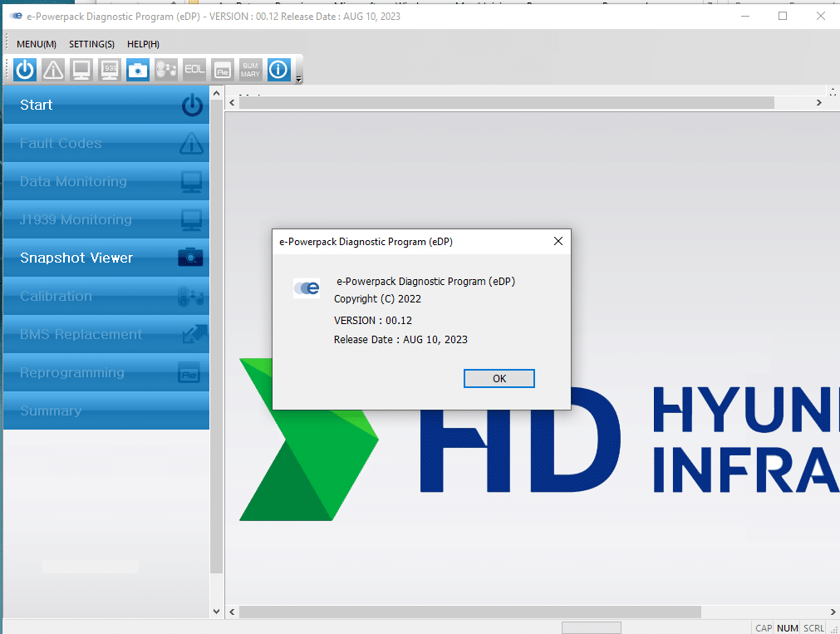
Task: Click the SUMMARY toolbar icon
Action: (250, 70)
